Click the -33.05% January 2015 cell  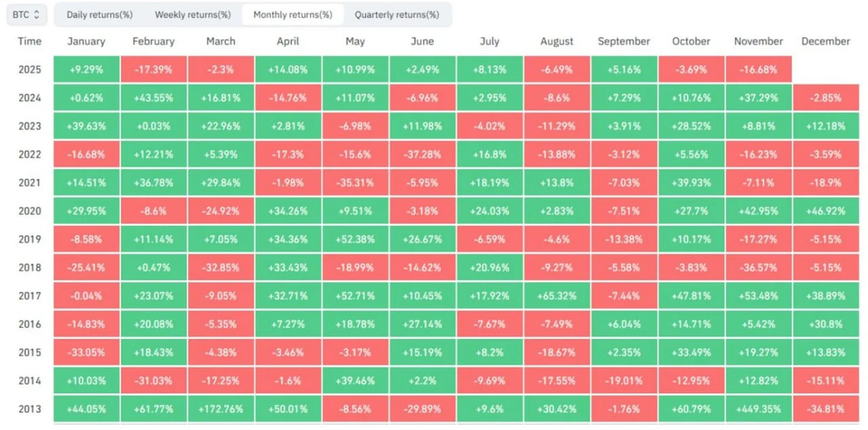click(86, 352)
